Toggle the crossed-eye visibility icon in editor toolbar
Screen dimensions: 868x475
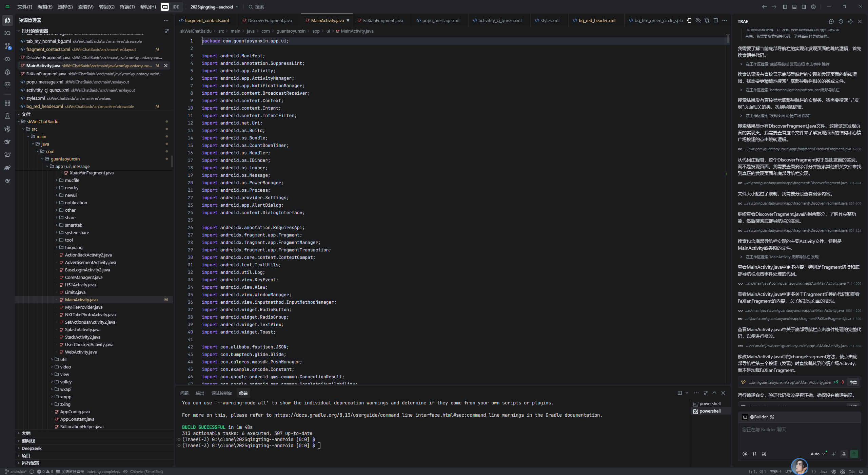click(698, 20)
